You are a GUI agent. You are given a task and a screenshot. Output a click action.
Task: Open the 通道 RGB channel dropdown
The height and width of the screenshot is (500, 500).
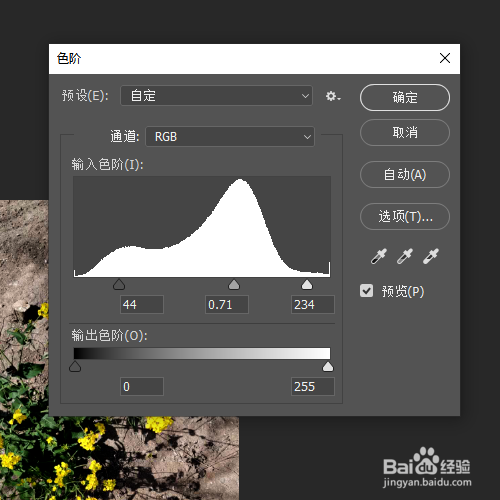(230, 136)
